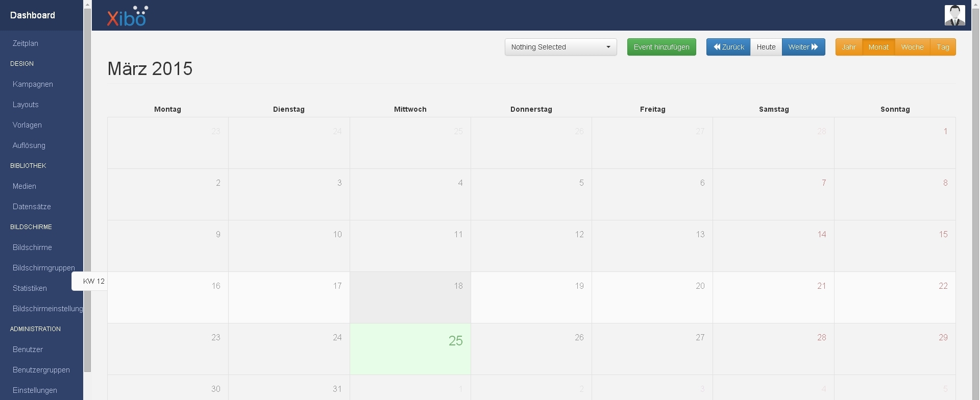Click the Dashboard header link
Image resolution: width=980 pixels, height=400 pixels.
pyautogui.click(x=33, y=15)
